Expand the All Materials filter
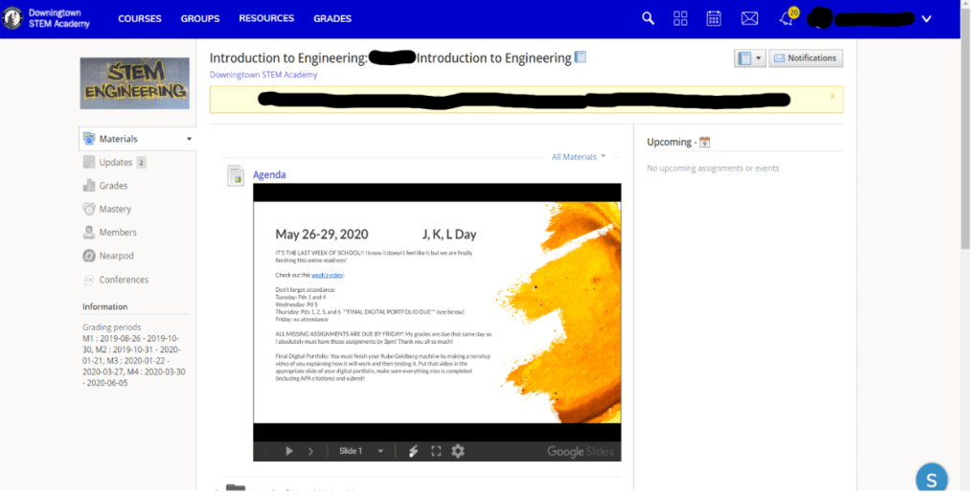Image resolution: width=980 pixels, height=496 pixels. coord(579,157)
